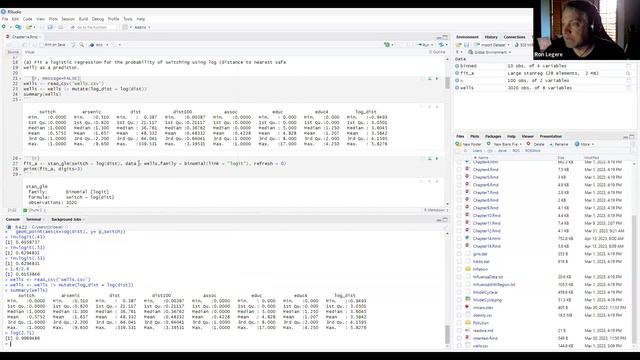Open the ROS path segment in Files breadcrumb
640x360 pixels.
click(516, 151)
